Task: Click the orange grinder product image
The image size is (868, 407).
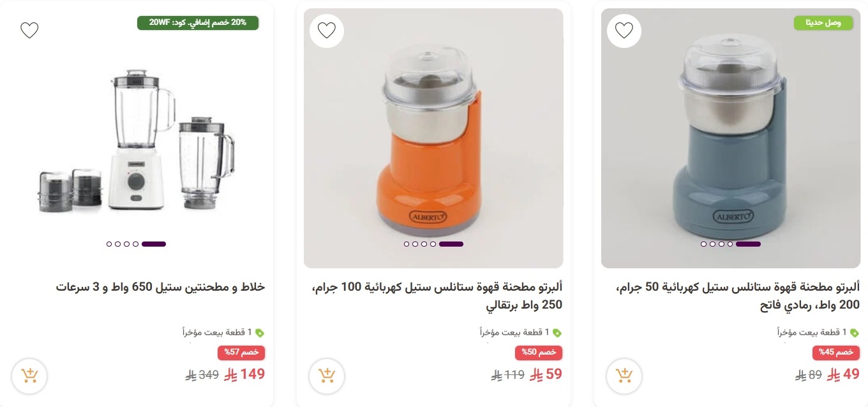Action: pyautogui.click(x=433, y=137)
